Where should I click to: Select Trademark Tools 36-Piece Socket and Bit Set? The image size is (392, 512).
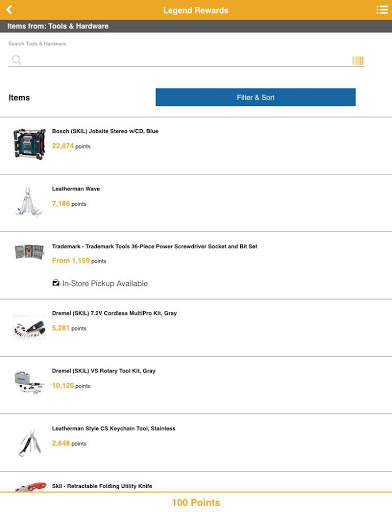coord(155,246)
